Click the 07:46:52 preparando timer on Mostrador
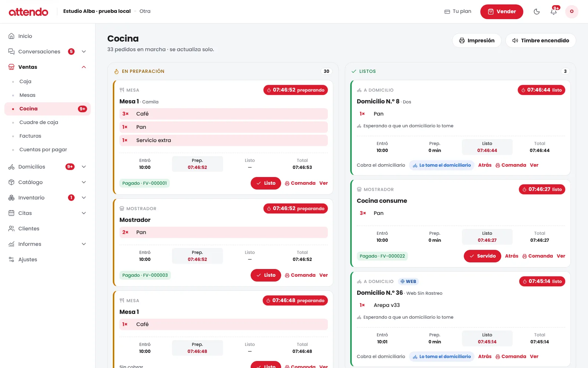 tap(295, 209)
